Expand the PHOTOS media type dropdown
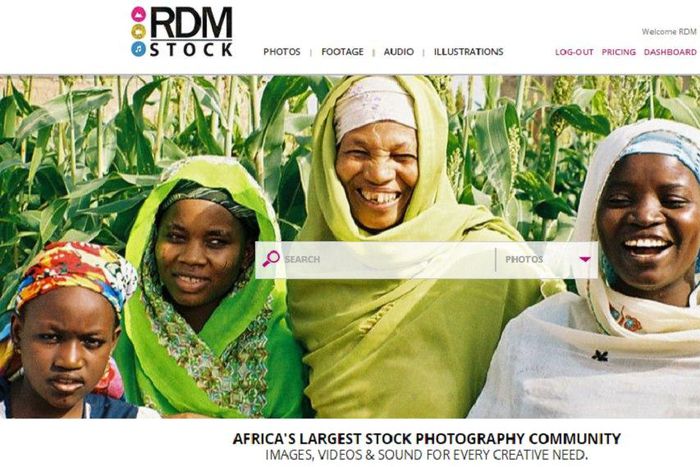700x467 pixels. [547, 259]
